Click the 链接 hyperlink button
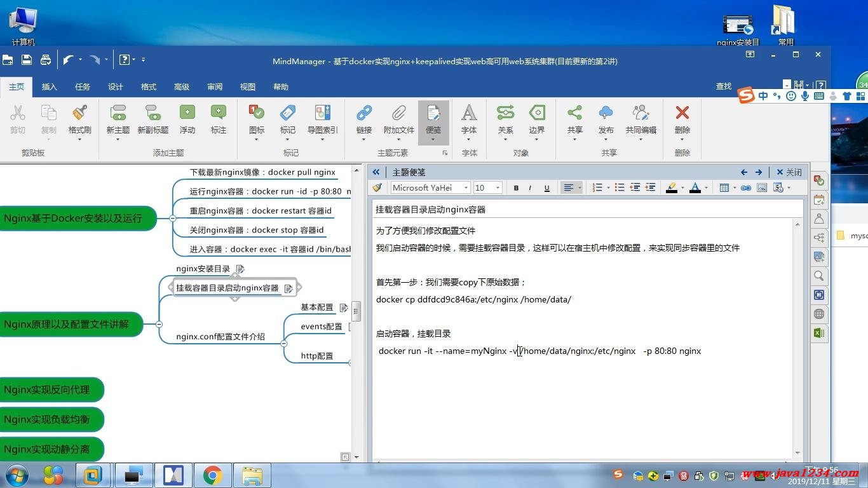This screenshot has width=868, height=488. (364, 119)
